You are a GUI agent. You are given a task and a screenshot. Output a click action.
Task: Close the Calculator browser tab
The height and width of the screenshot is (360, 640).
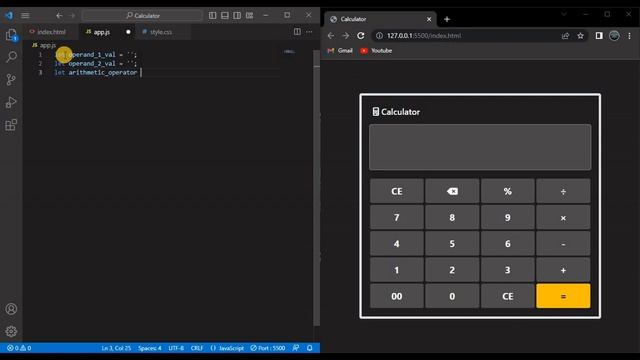pos(429,19)
